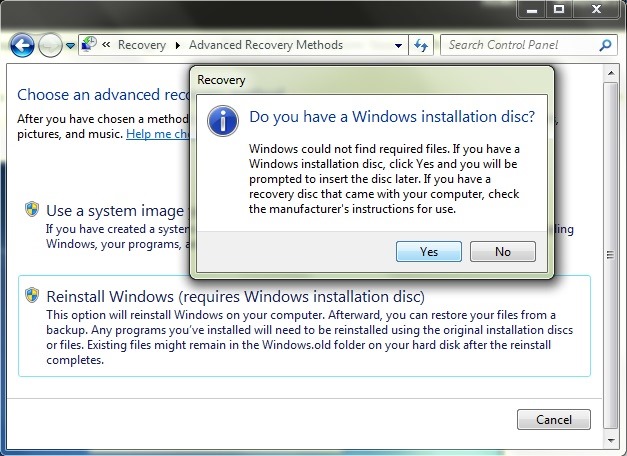Go back with the blue arrow button
Image resolution: width=627 pixels, height=456 pixels.
point(22,45)
